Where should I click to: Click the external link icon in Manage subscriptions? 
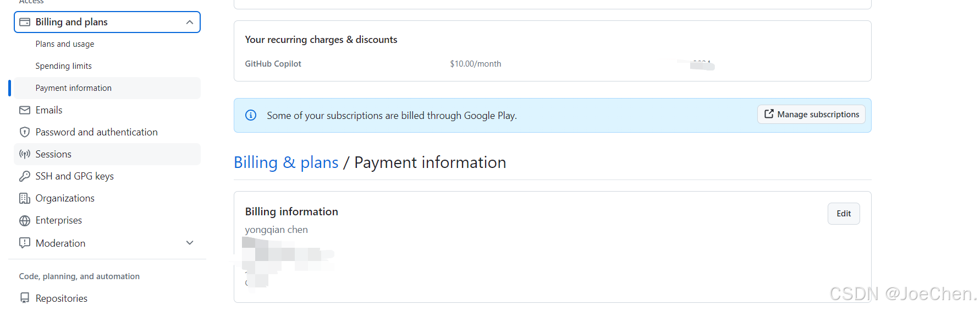pos(769,114)
